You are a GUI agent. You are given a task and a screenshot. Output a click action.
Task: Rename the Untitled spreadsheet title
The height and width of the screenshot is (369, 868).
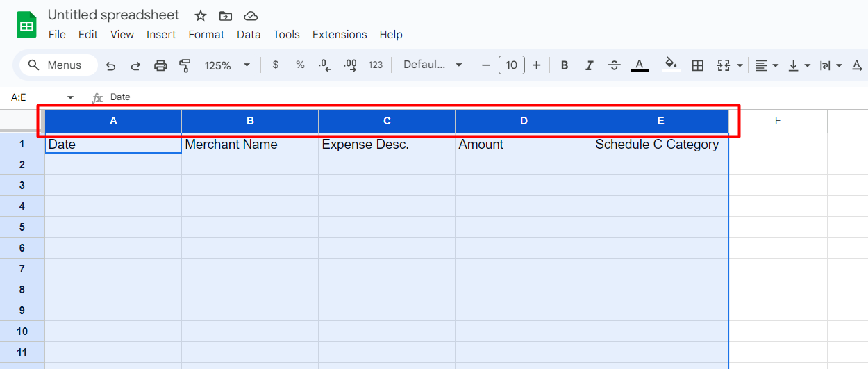113,15
